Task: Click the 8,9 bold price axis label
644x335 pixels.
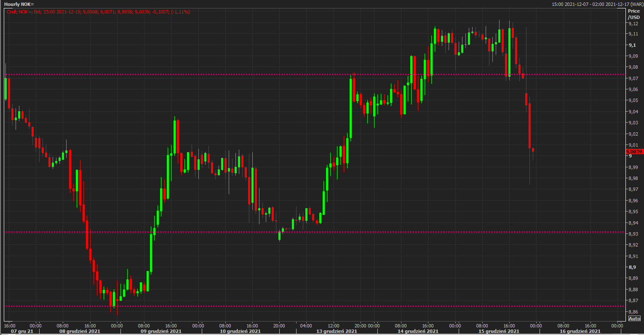Action: point(632,267)
